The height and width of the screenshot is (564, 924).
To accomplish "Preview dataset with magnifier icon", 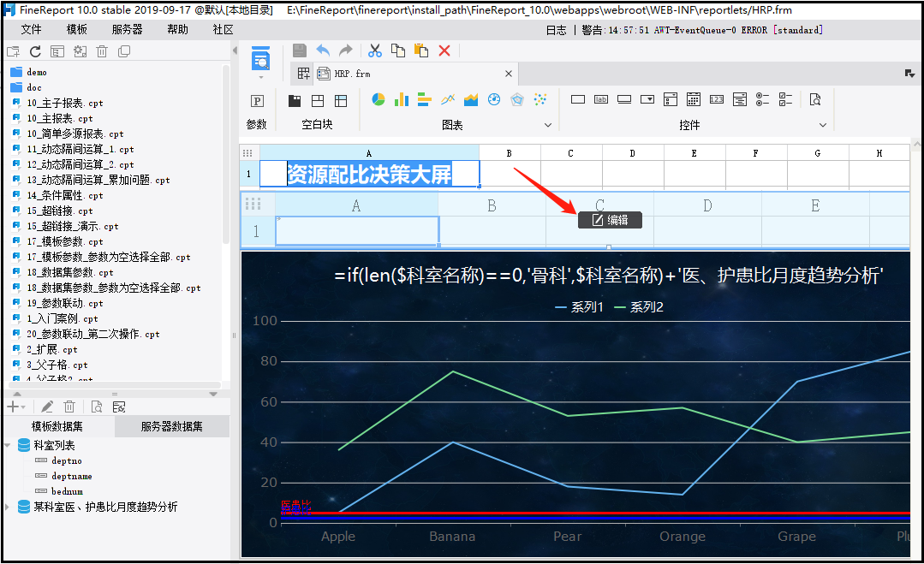I will click(97, 407).
